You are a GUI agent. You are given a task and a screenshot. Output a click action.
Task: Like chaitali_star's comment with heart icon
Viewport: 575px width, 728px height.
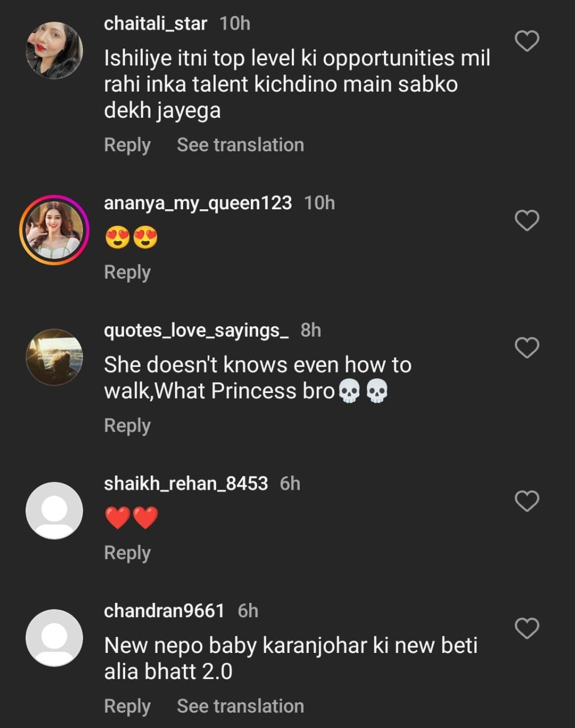pyautogui.click(x=527, y=41)
